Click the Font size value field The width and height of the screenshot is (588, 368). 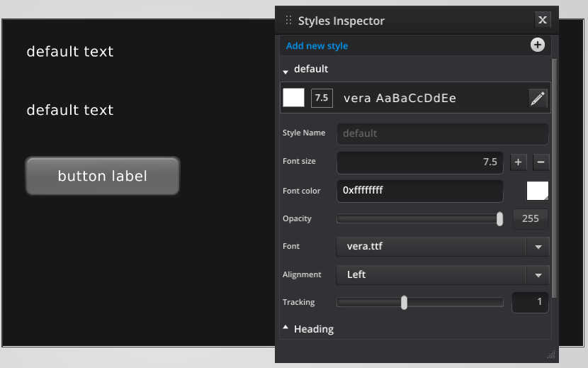tap(419, 162)
